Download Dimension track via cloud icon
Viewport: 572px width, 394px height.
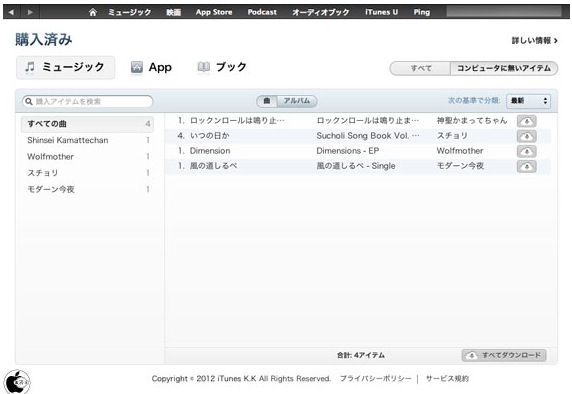[x=526, y=151]
